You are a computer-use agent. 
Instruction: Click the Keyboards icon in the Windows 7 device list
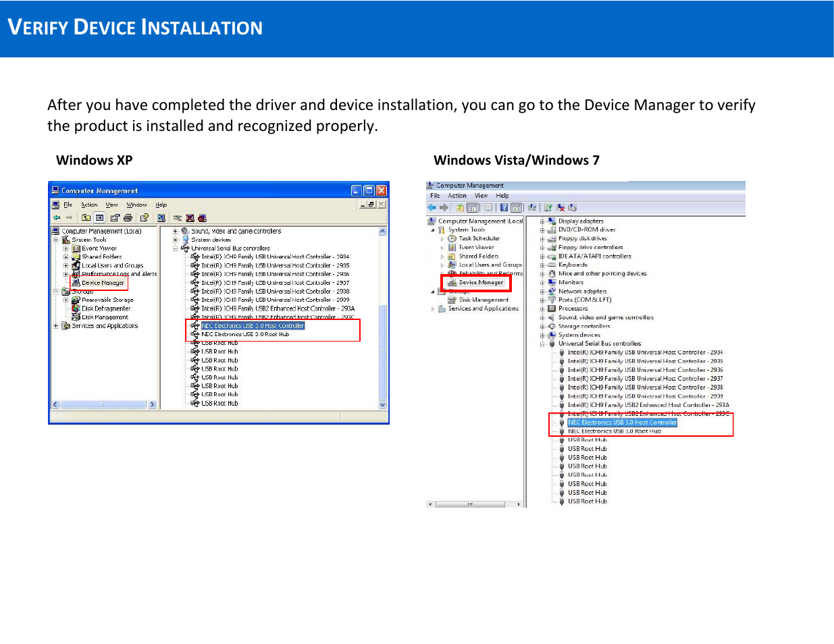coord(552,265)
